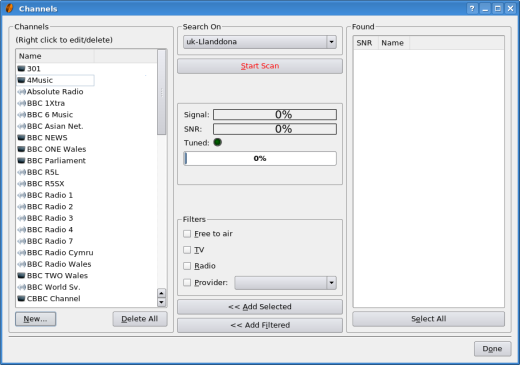The height and width of the screenshot is (365, 520).
Task: Select the BBC TWO Wales channel name
Action: pyautogui.click(x=57, y=276)
